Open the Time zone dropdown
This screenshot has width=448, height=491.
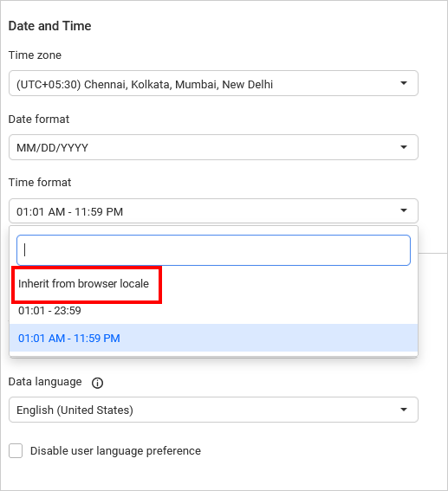213,83
